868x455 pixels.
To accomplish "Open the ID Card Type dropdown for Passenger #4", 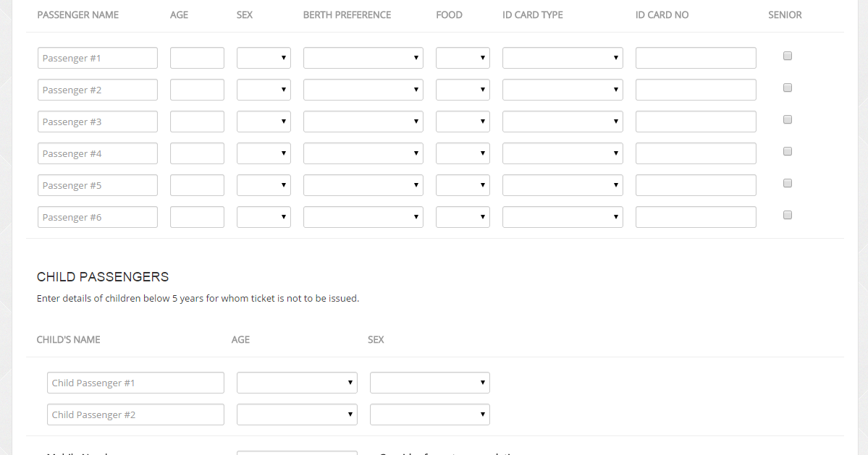I will (x=562, y=153).
